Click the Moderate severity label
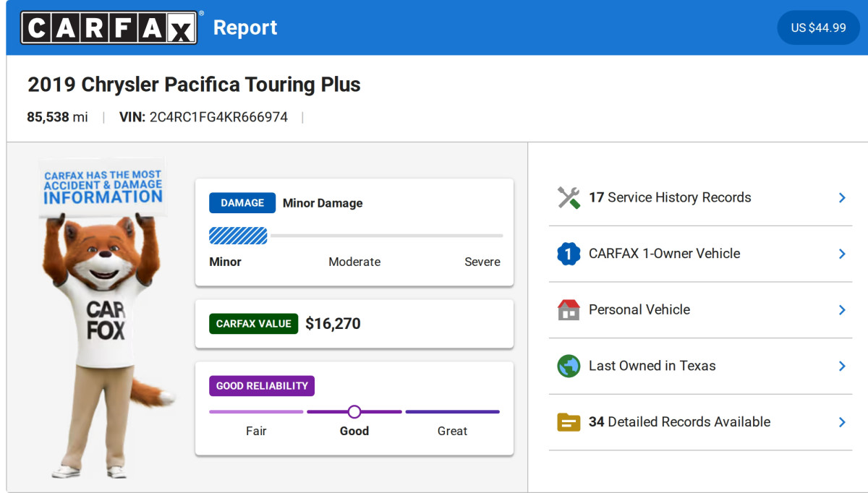Viewport: 868px width, 493px height. click(x=354, y=262)
